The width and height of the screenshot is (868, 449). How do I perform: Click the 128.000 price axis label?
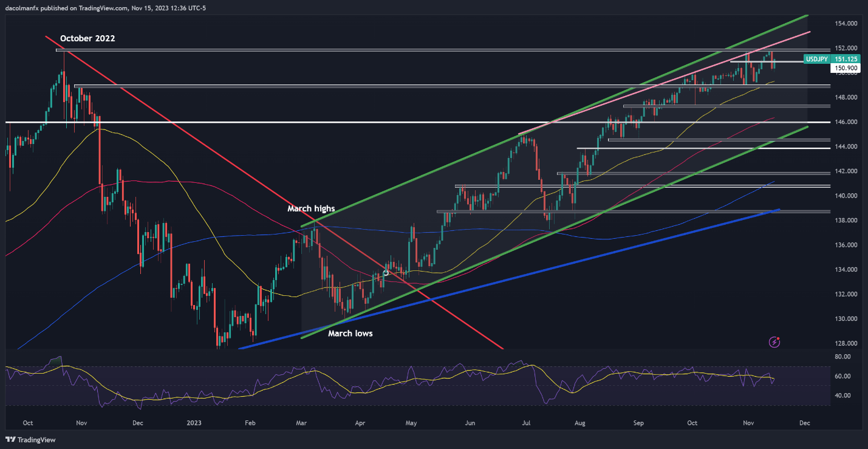846,343
